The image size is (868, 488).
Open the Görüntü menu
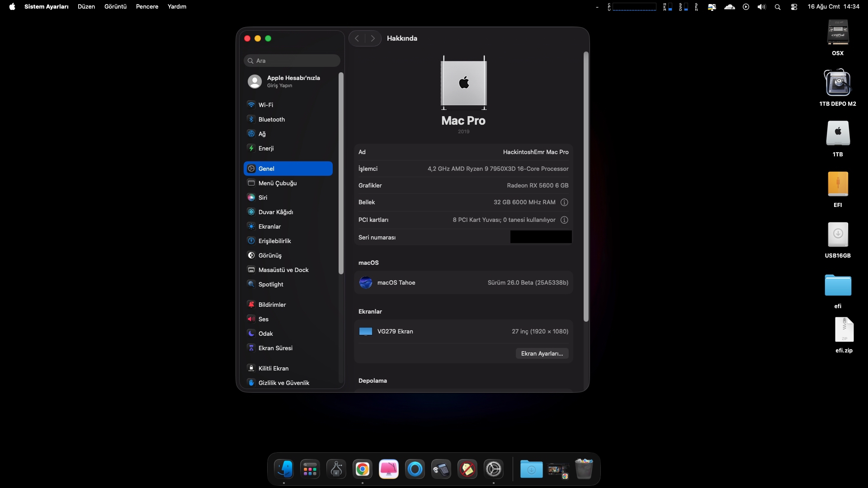(x=115, y=7)
